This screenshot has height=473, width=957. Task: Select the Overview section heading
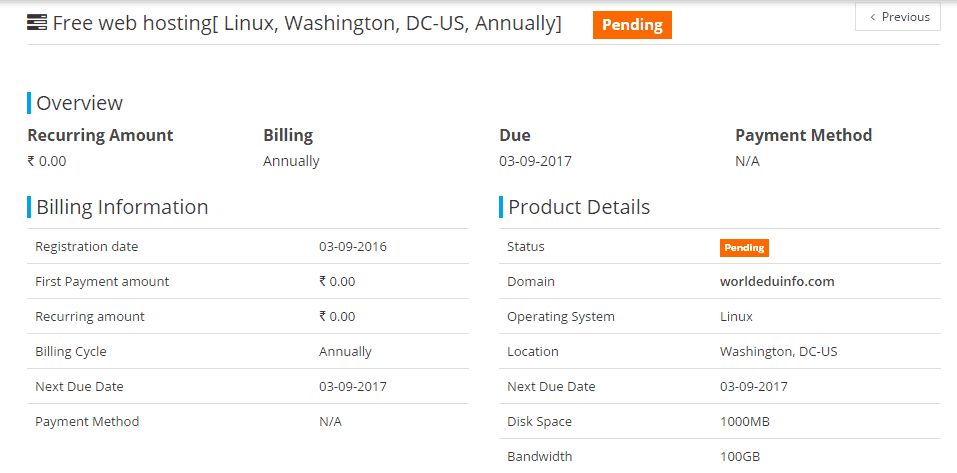[79, 103]
